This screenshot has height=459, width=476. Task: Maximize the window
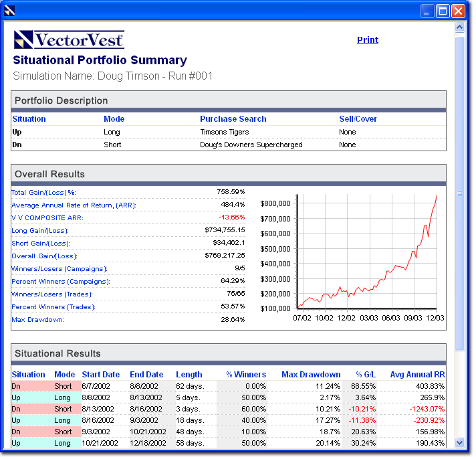click(443, 11)
